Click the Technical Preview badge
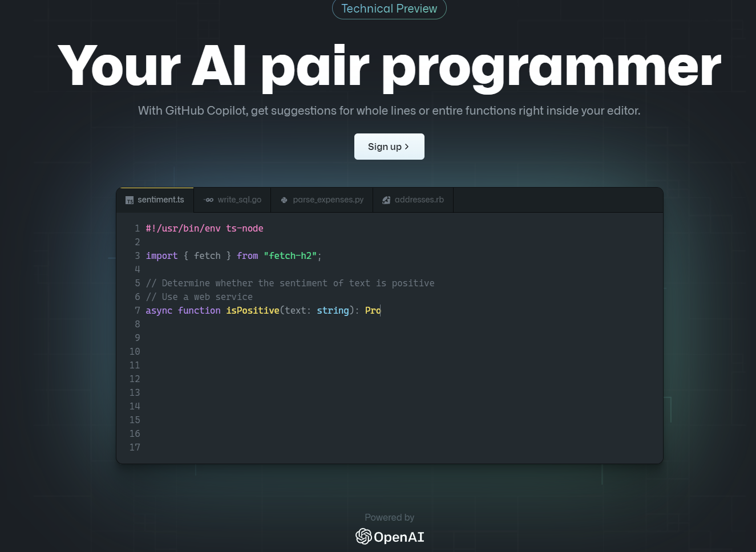Screen dimensions: 756x552 click(x=389, y=9)
